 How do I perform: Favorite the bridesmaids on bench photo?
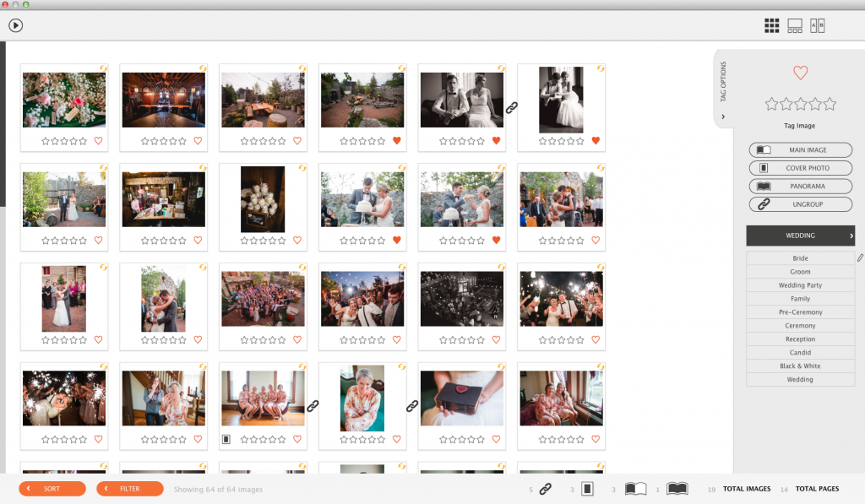pos(297,440)
